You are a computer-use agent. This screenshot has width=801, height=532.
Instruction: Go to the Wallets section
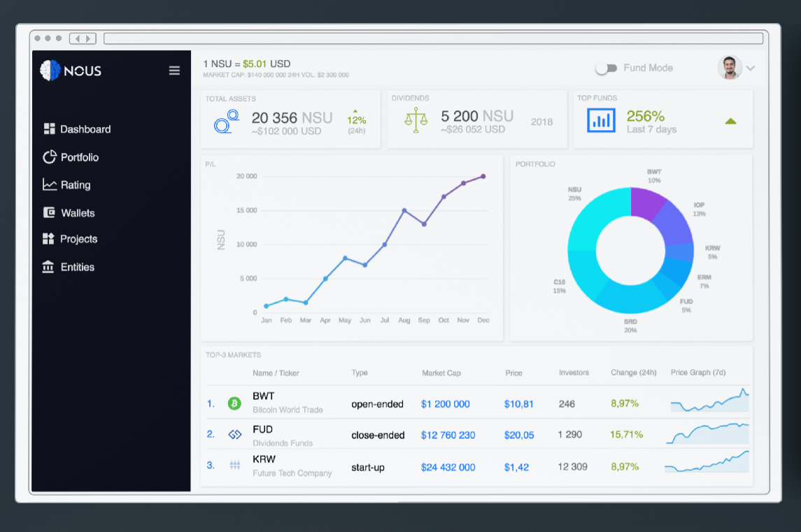coord(69,213)
